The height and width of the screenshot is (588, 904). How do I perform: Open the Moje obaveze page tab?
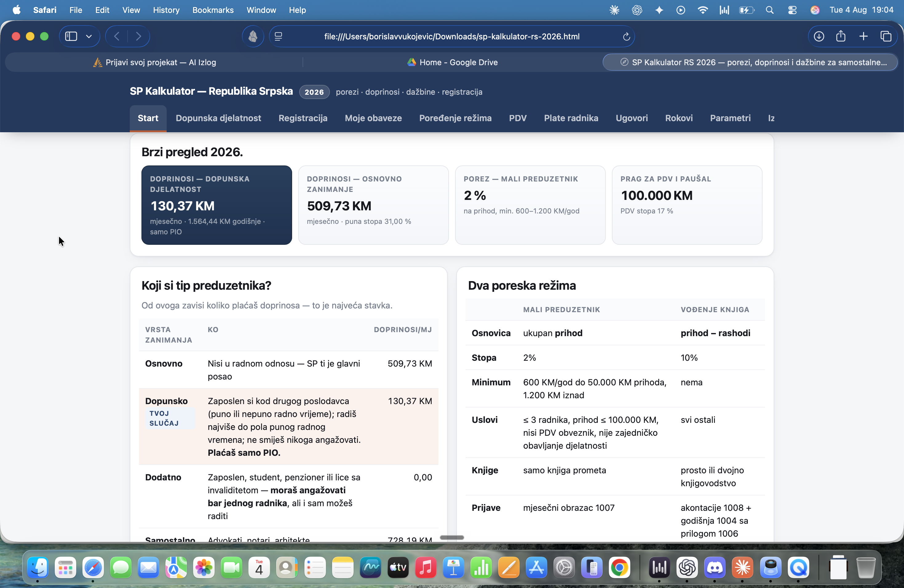373,118
